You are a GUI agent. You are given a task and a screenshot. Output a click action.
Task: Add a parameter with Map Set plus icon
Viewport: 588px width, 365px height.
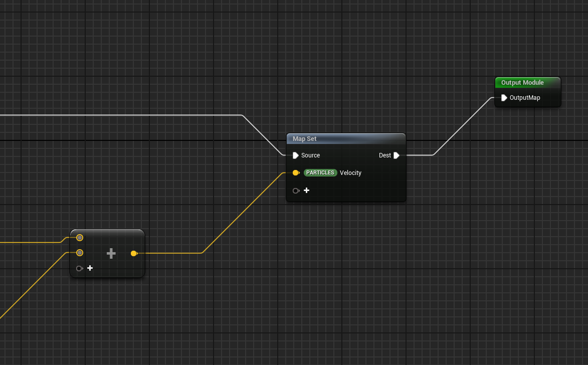pos(306,191)
